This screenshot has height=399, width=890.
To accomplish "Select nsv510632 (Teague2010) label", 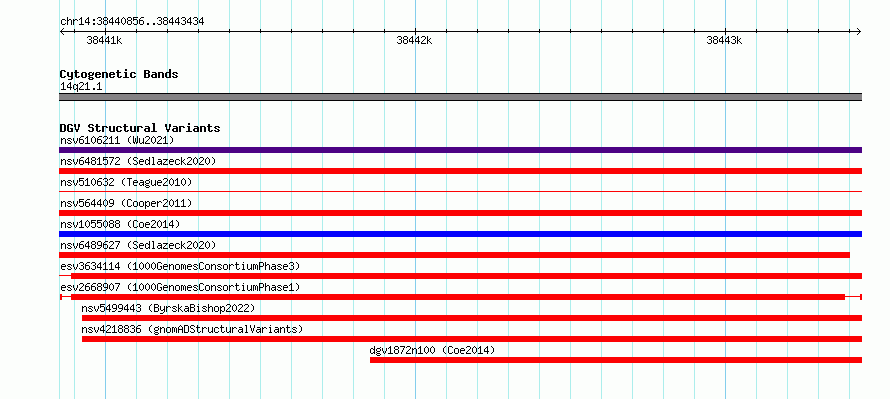I will [x=126, y=182].
